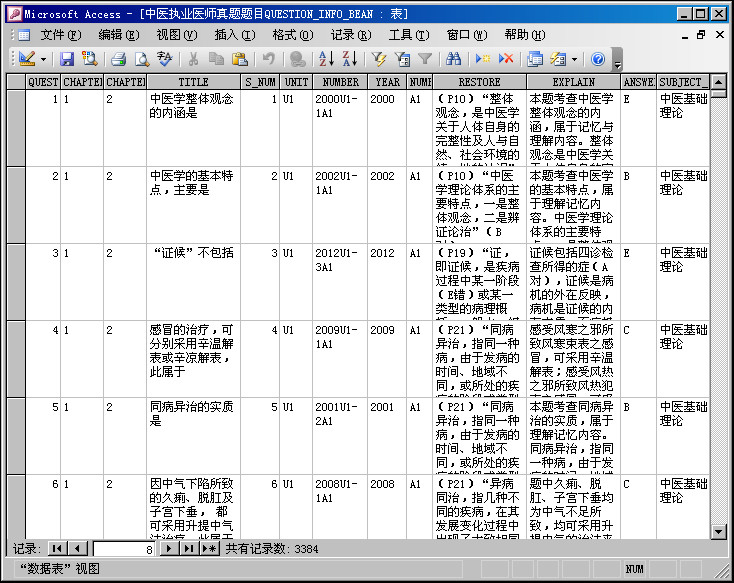The height and width of the screenshot is (583, 734).
Task: Click the Design View toolbar icon
Action: click(27, 59)
